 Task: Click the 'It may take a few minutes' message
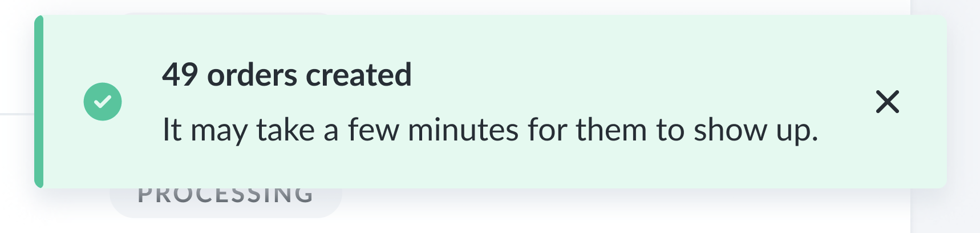coord(491,130)
